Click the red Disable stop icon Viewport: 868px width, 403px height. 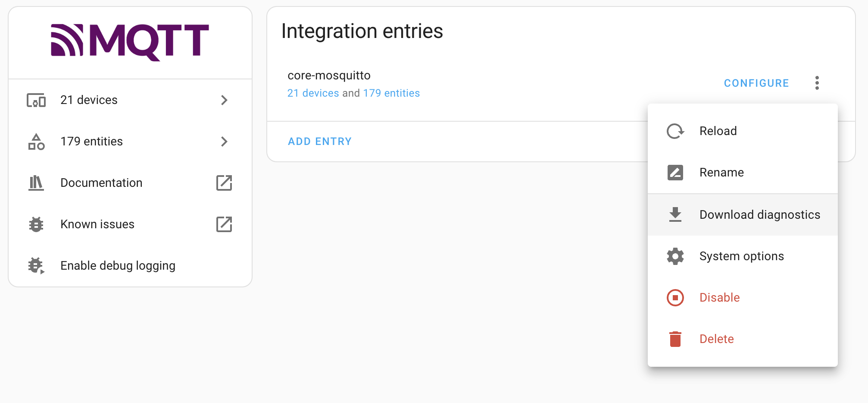675,298
